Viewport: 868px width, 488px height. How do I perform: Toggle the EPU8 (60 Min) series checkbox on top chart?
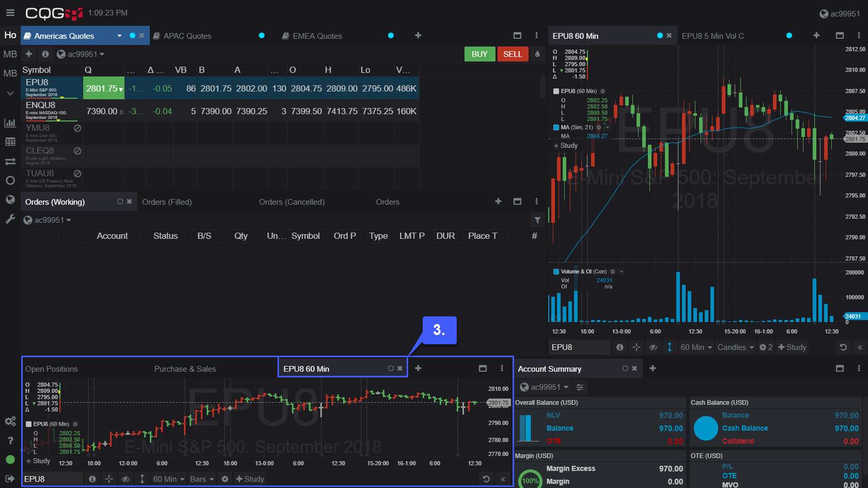[x=556, y=91]
